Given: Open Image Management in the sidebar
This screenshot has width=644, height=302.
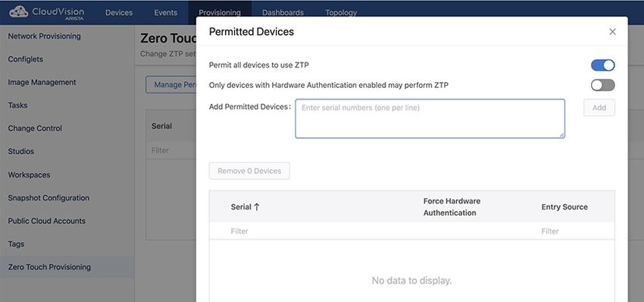Looking at the screenshot, I should click(x=42, y=82).
